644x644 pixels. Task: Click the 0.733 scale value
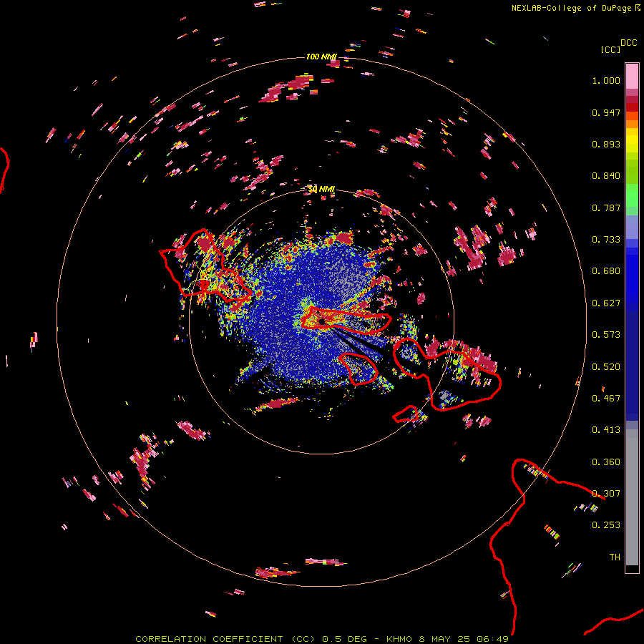(x=606, y=240)
